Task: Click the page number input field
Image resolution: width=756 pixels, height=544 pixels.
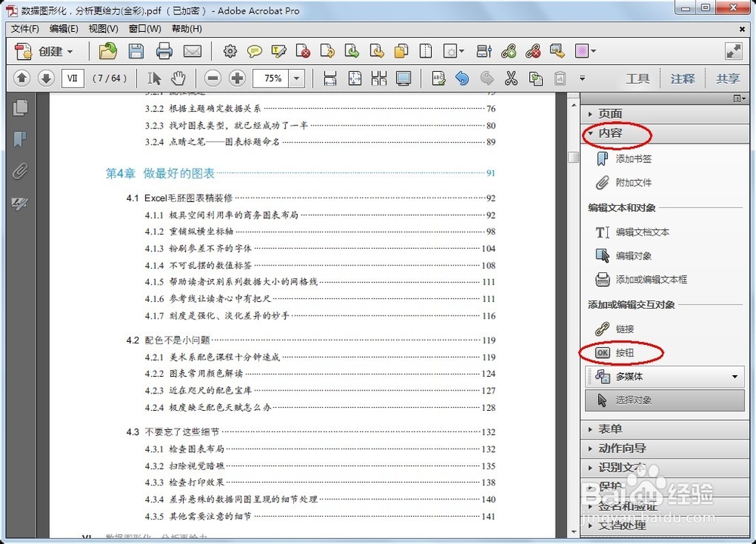Action: click(72, 78)
